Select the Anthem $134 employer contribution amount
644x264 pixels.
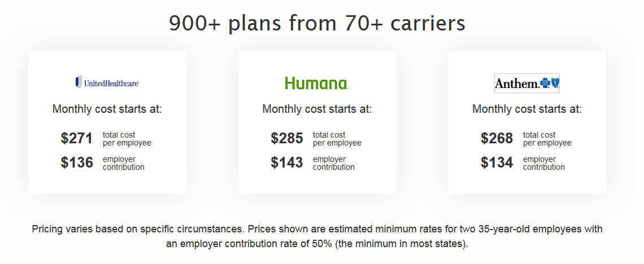497,163
